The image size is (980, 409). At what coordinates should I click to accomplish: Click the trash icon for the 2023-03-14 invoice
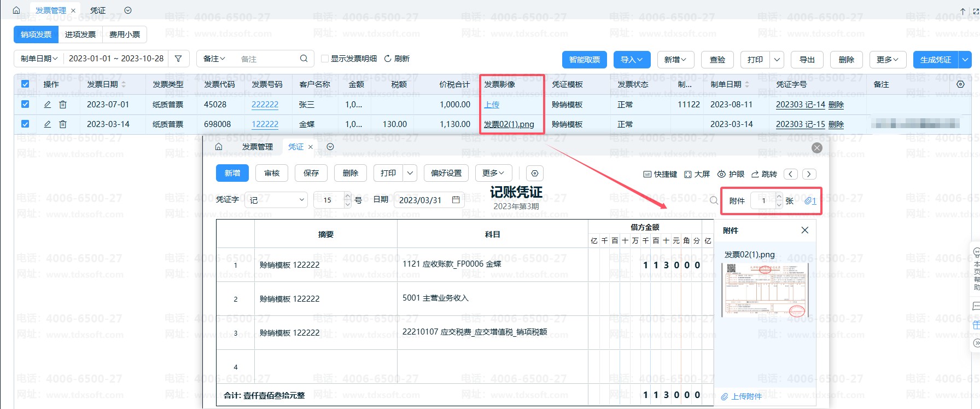pos(63,124)
